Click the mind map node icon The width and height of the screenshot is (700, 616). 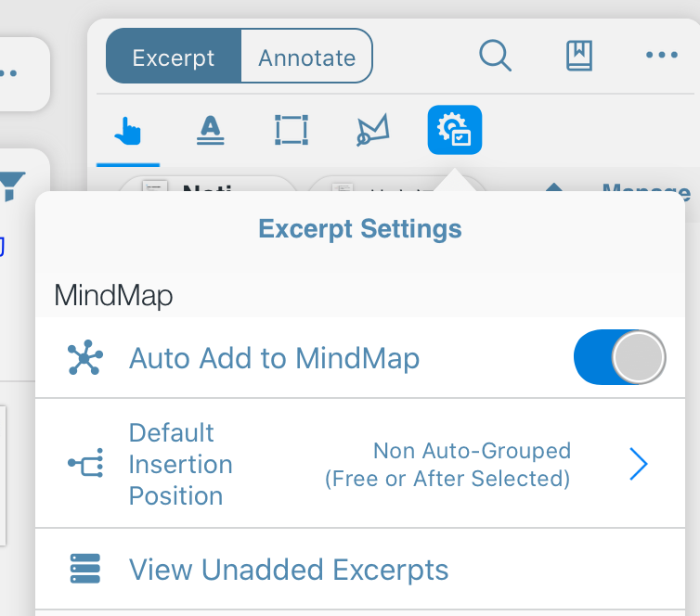pos(84,357)
